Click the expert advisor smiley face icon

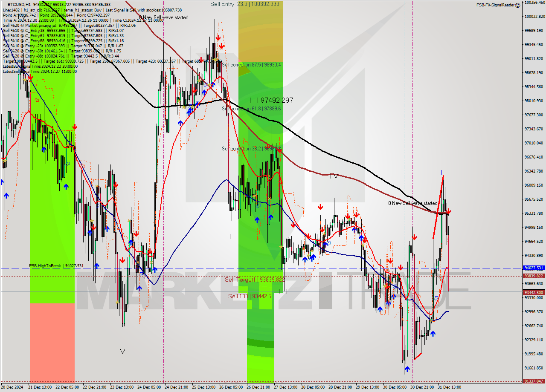[517, 5]
